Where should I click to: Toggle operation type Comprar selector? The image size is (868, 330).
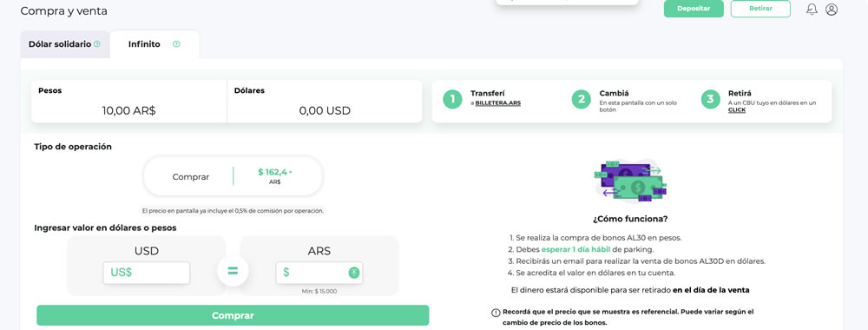(191, 177)
